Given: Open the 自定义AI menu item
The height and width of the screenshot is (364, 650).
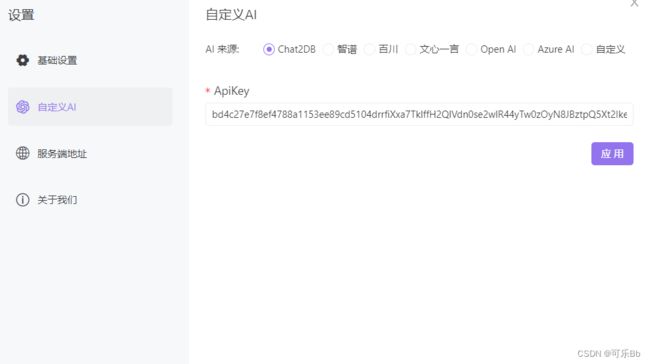Looking at the screenshot, I should tap(90, 107).
